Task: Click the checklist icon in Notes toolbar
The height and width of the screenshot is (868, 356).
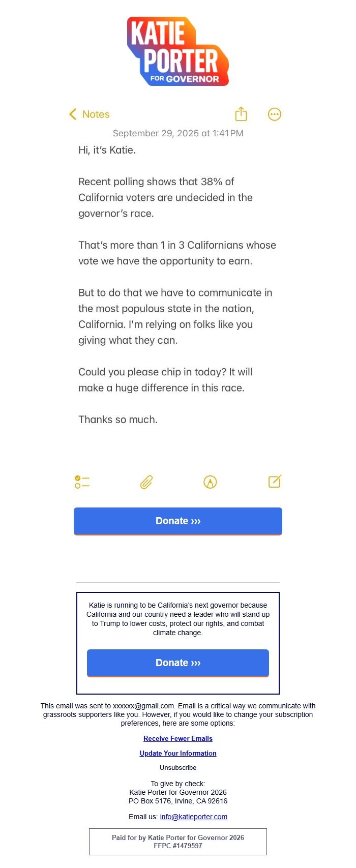Action: 82,482
